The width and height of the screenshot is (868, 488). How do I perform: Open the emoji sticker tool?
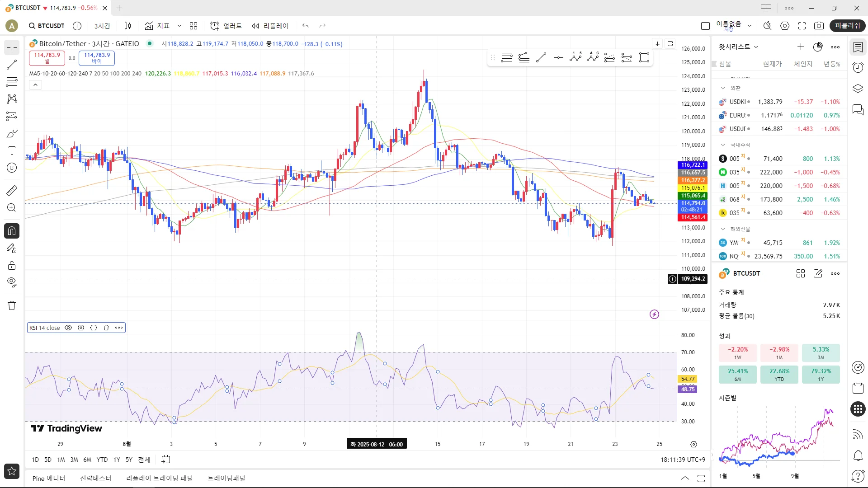[x=12, y=168]
